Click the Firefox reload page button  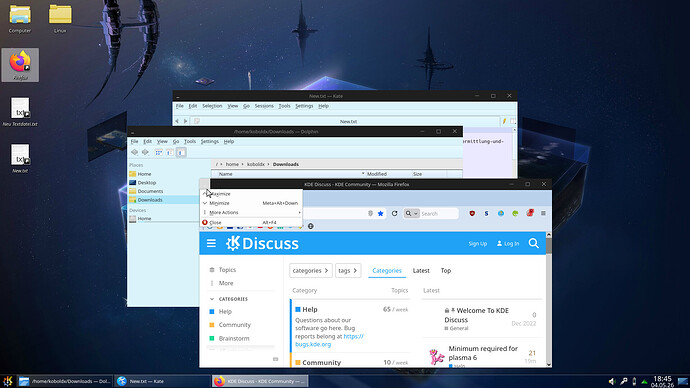pos(394,213)
